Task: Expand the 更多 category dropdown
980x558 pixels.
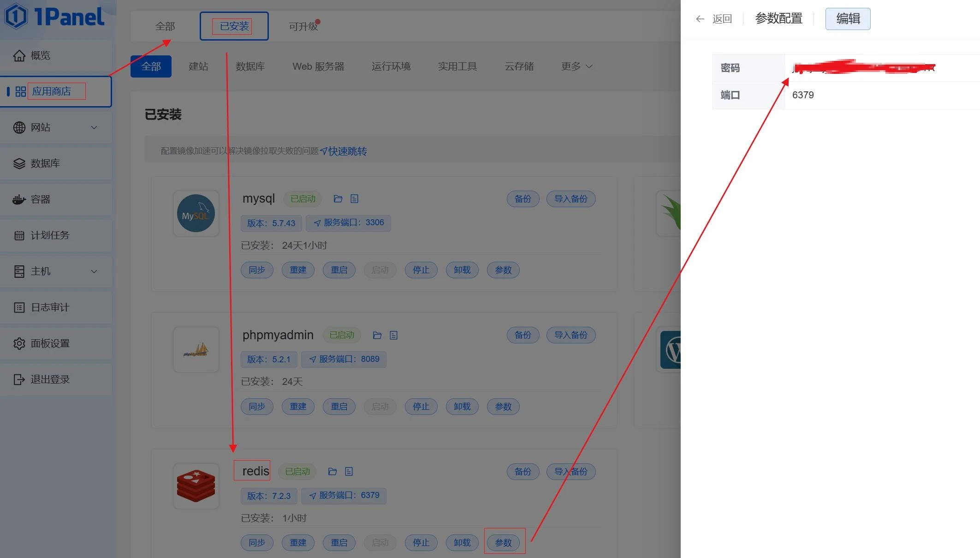Action: point(576,66)
